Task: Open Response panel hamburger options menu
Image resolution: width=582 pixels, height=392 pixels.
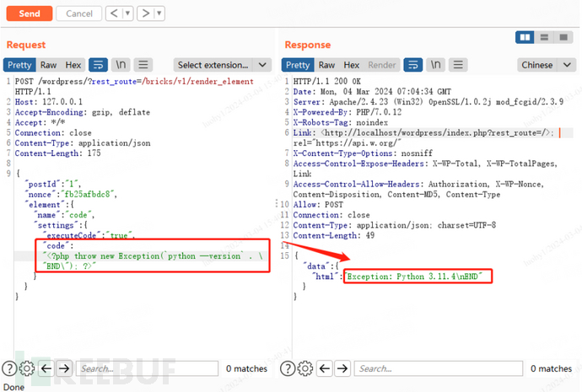Action: [x=459, y=65]
